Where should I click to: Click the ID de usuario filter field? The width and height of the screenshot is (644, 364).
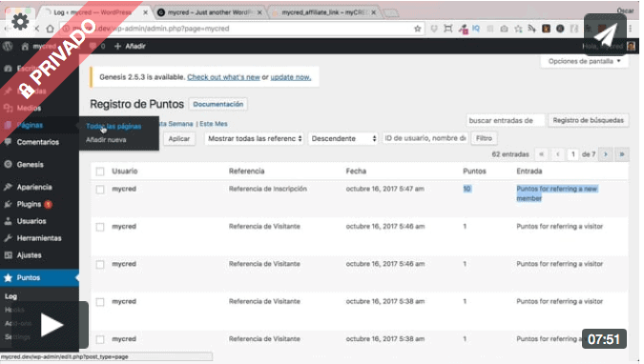426,138
